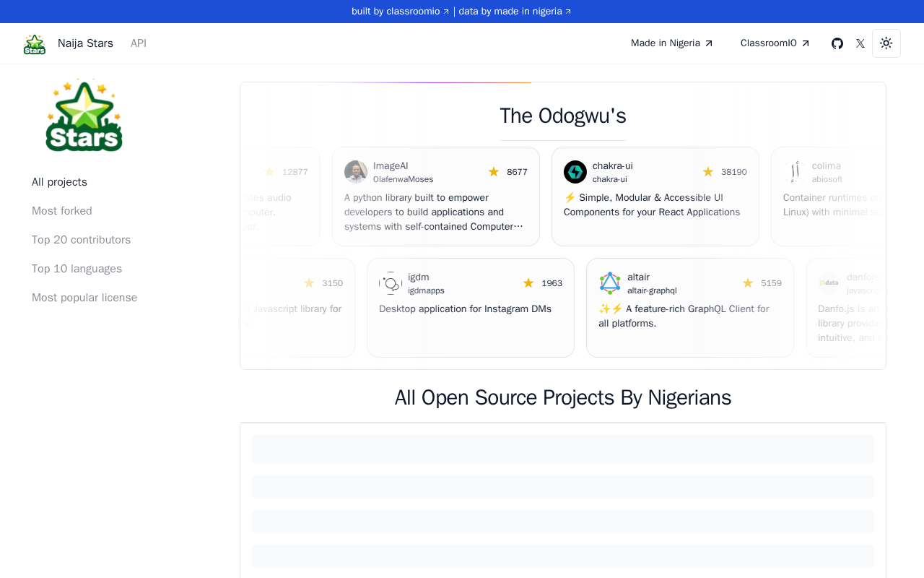Select Most popular license in sidebar

coord(84,298)
